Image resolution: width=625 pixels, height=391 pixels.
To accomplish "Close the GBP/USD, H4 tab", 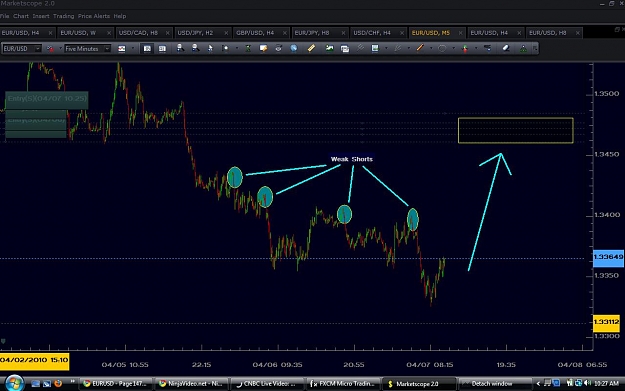I will click(x=285, y=33).
